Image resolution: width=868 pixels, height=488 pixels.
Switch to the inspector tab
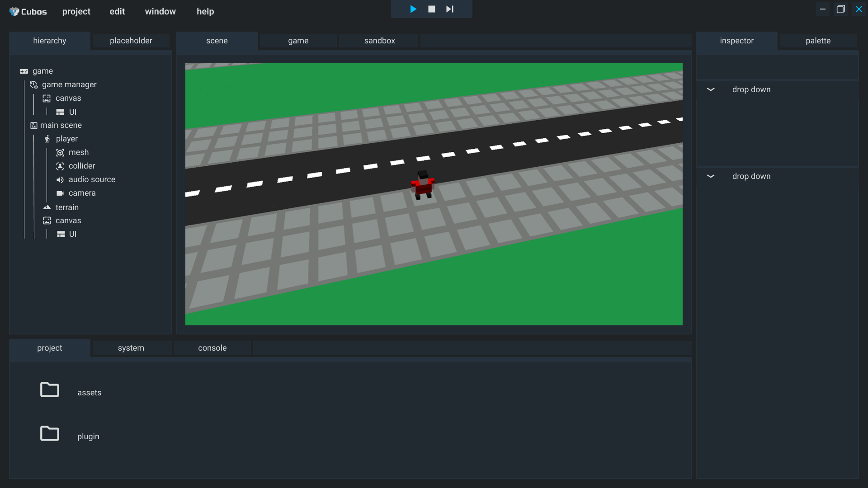pos(737,41)
